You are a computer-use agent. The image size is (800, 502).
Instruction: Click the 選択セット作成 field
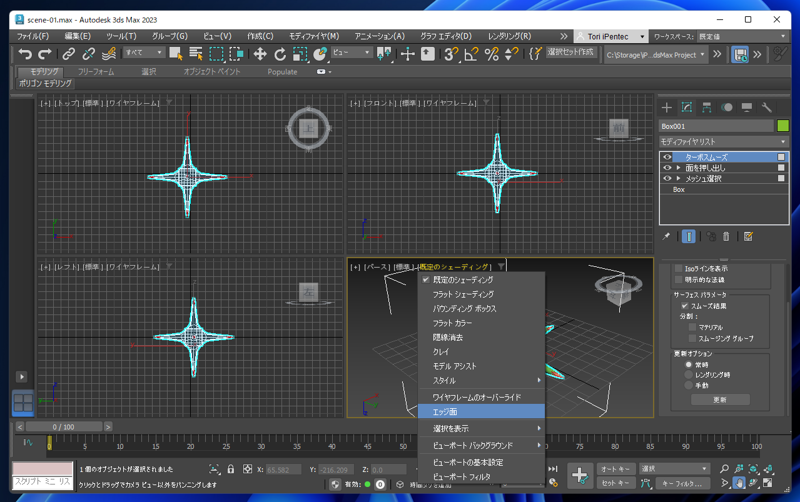click(x=570, y=52)
